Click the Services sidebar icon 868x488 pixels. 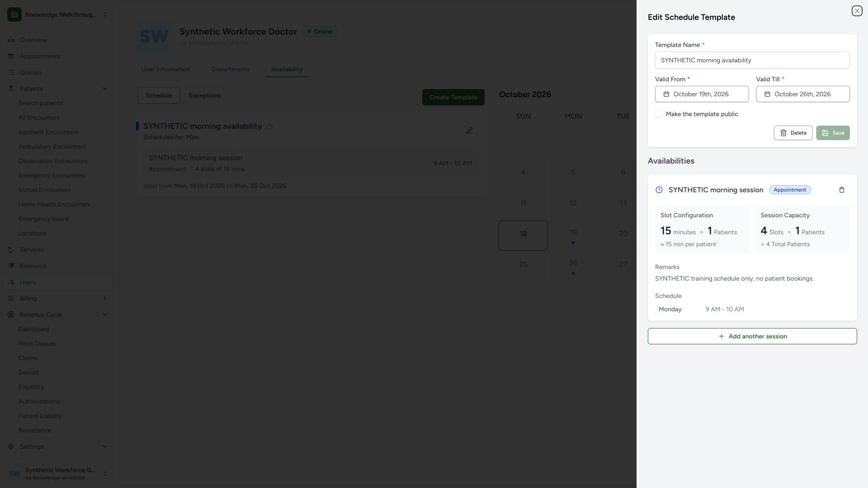[11, 249]
